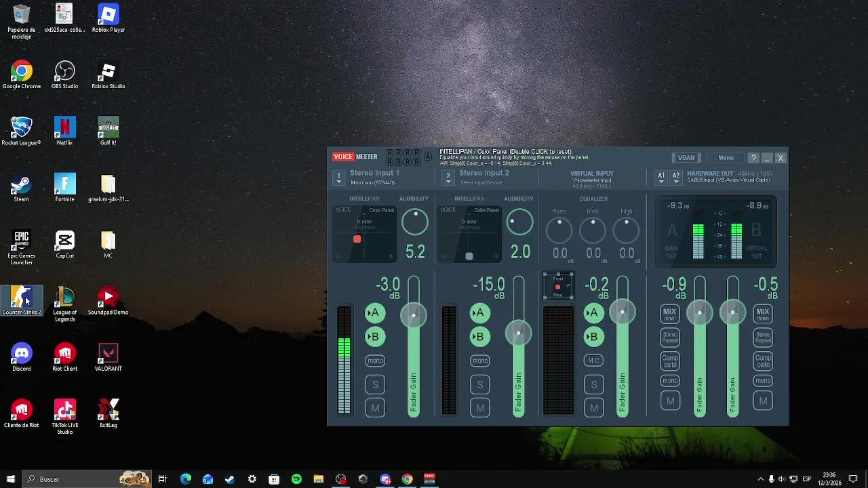This screenshot has width=868, height=488.
Task: Select the Counter-Strike 2 desktop icon
Action: [x=22, y=301]
